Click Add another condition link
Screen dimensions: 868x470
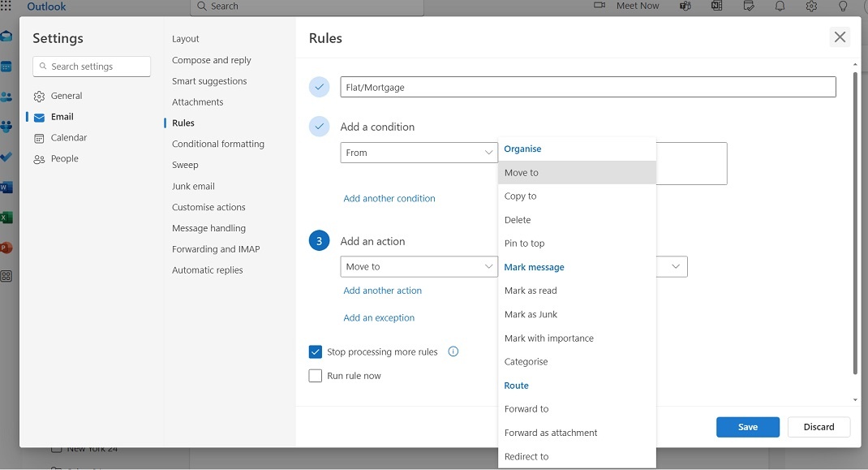(x=389, y=199)
